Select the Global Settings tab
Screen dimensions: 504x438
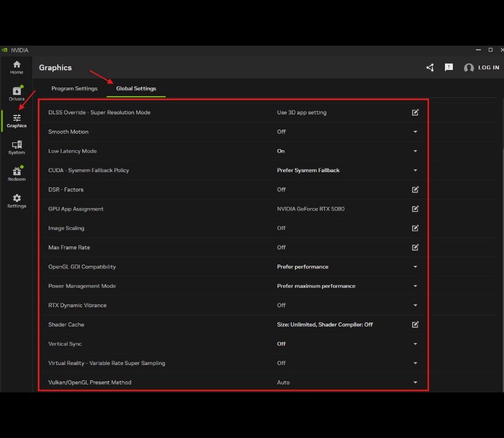[136, 88]
